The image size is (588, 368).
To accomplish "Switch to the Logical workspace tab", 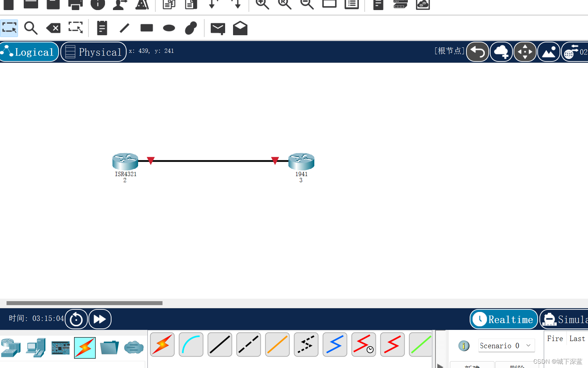I will click(29, 52).
